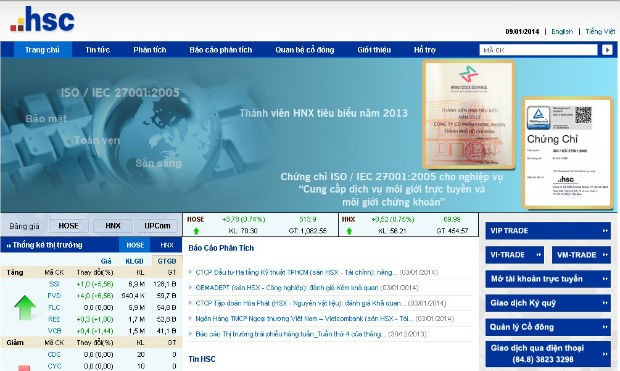Submit stock code search arrow button

pos(607,50)
